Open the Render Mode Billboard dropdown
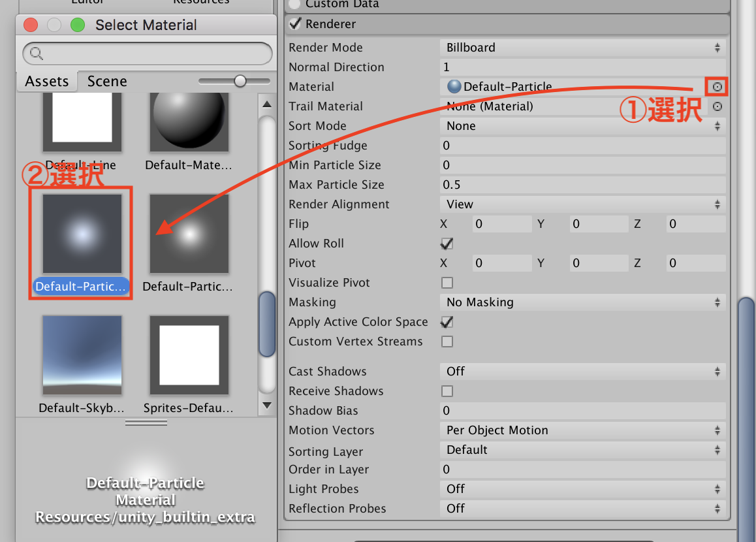Viewport: 756px width, 542px height. (x=582, y=48)
